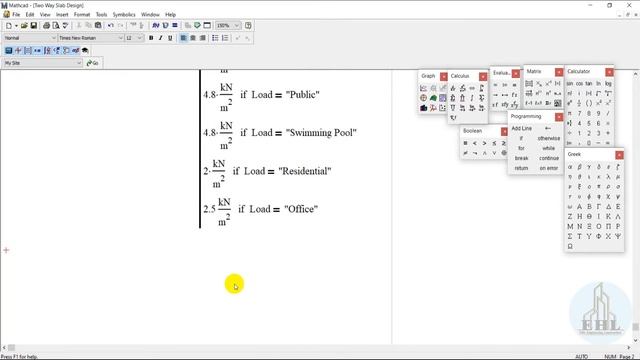640x360 pixels.
Task: Toggle Underline formatting
Action: coord(170,38)
